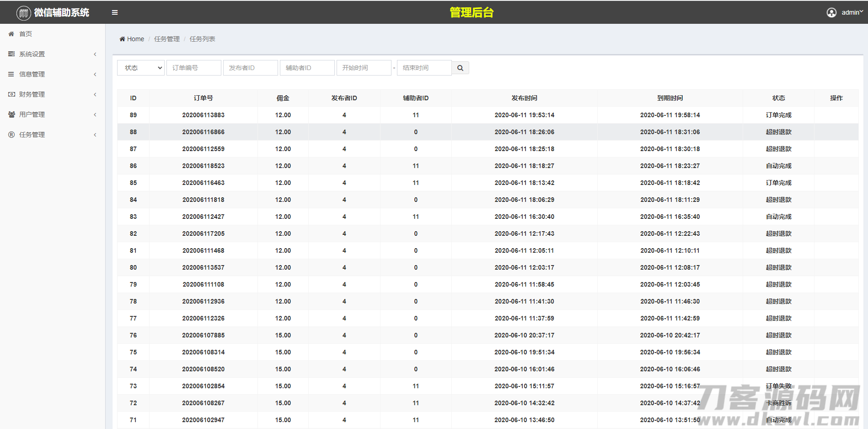The height and width of the screenshot is (429, 868).
Task: Open the 用户管理 sidebar menu
Action: click(x=32, y=114)
